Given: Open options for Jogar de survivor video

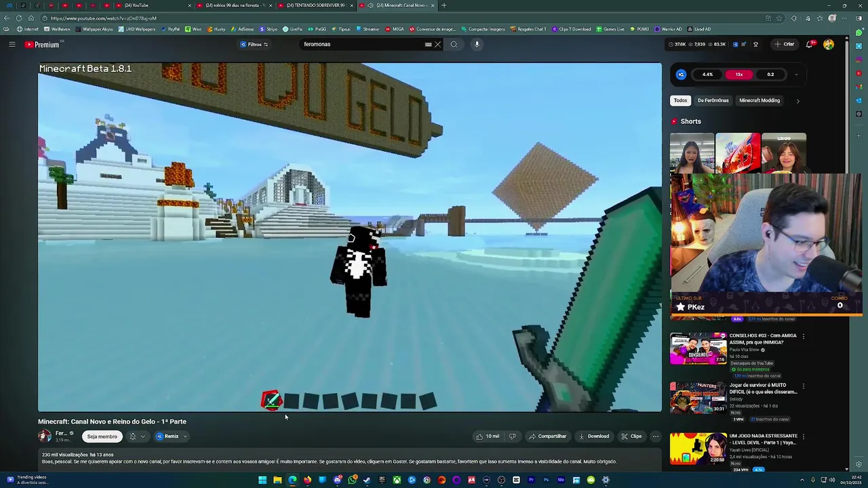Looking at the screenshot, I should 804,386.
